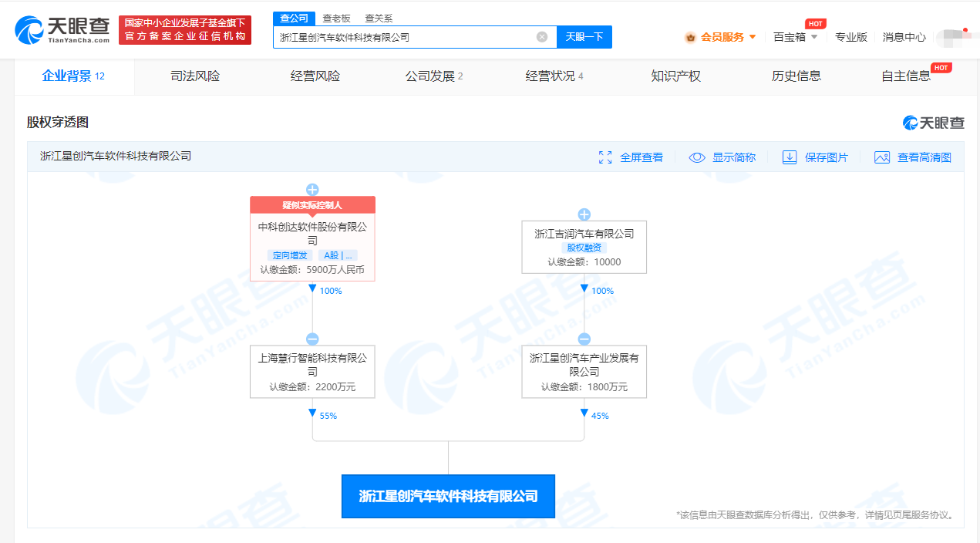
Task: Collapse the branch above 上海慧行智能科技有限公司
Action: pos(312,339)
